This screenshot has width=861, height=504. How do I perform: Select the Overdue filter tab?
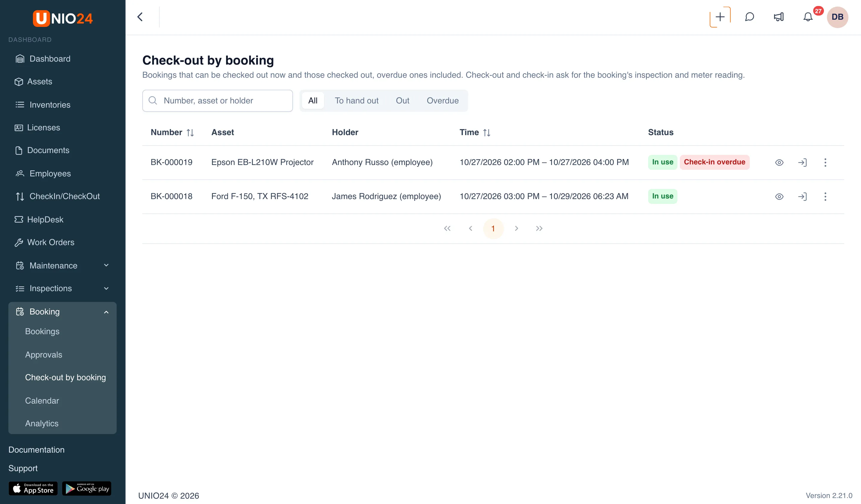click(442, 101)
